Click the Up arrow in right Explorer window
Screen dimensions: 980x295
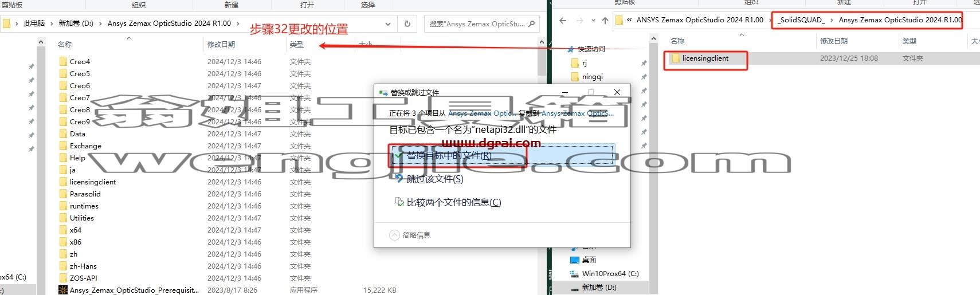[x=605, y=21]
